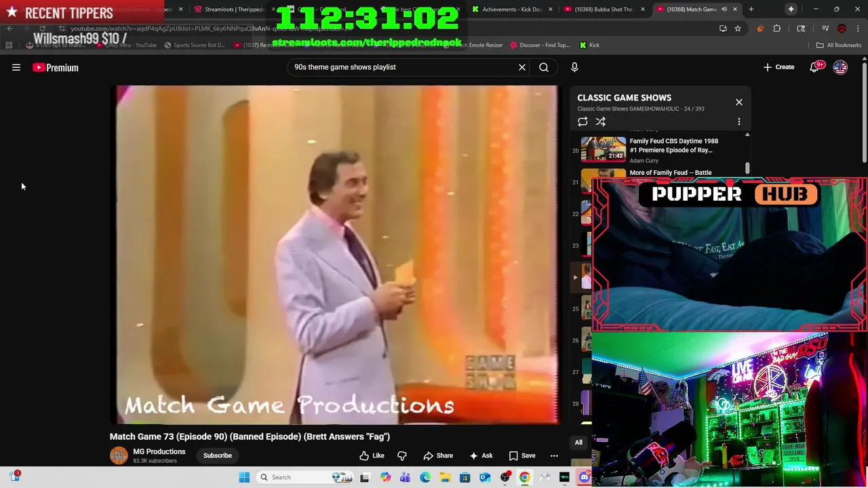Open playlist three-dot options menu
This screenshot has height=488, width=868.
pos(739,122)
